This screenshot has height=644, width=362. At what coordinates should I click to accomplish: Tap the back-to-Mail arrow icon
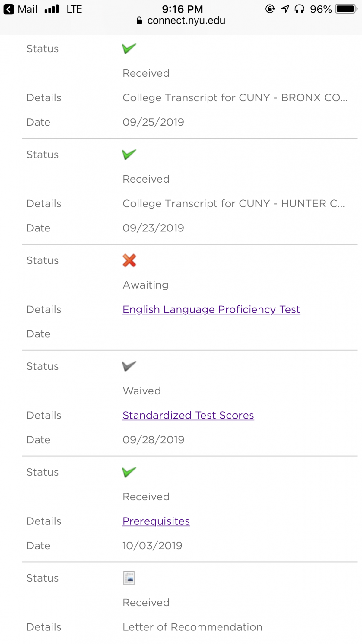9,9
